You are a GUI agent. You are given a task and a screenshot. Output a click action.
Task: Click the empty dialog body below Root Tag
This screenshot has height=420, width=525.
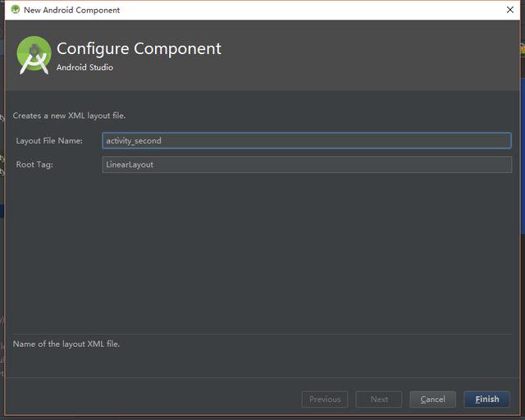click(x=262, y=253)
